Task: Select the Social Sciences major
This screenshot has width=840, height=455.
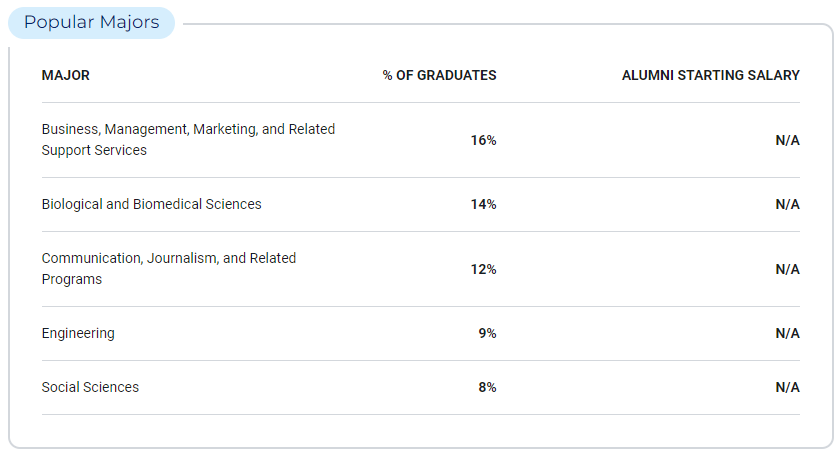Action: point(90,387)
